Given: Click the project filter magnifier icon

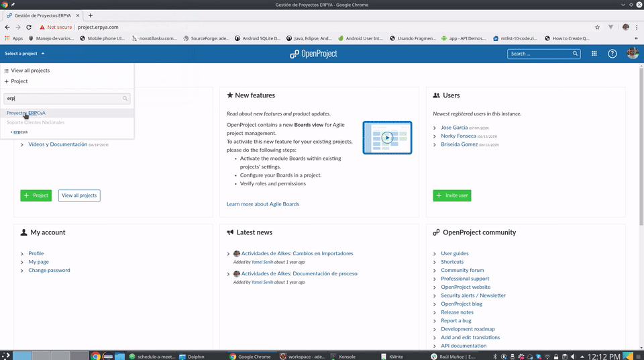Looking at the screenshot, I should click(125, 98).
